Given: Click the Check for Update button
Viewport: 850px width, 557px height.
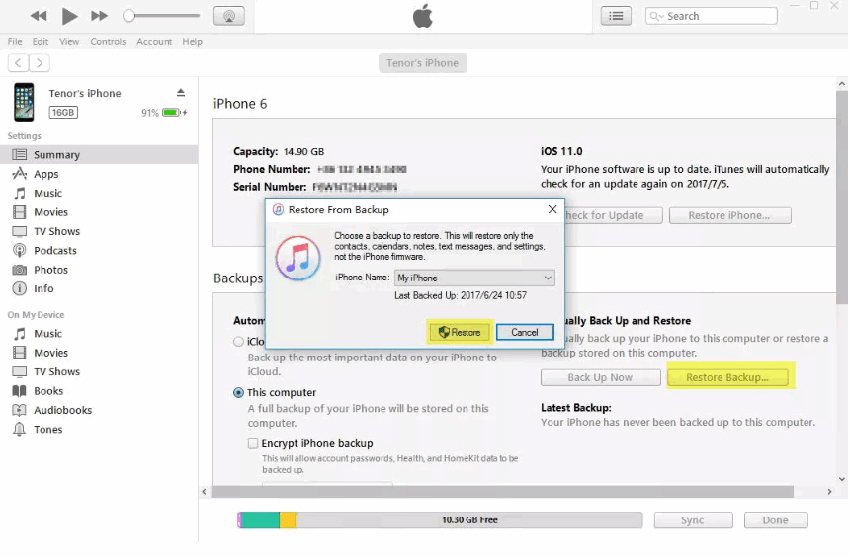Looking at the screenshot, I should coord(613,215).
